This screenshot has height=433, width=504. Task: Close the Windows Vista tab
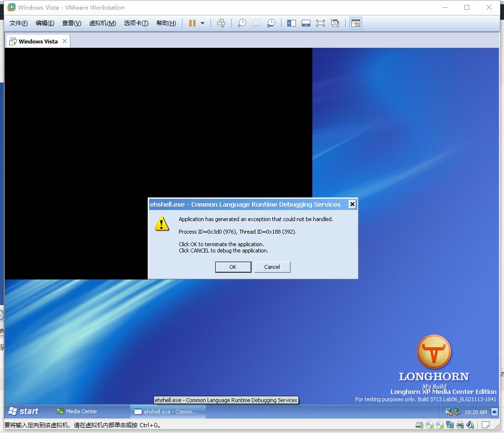pos(65,41)
